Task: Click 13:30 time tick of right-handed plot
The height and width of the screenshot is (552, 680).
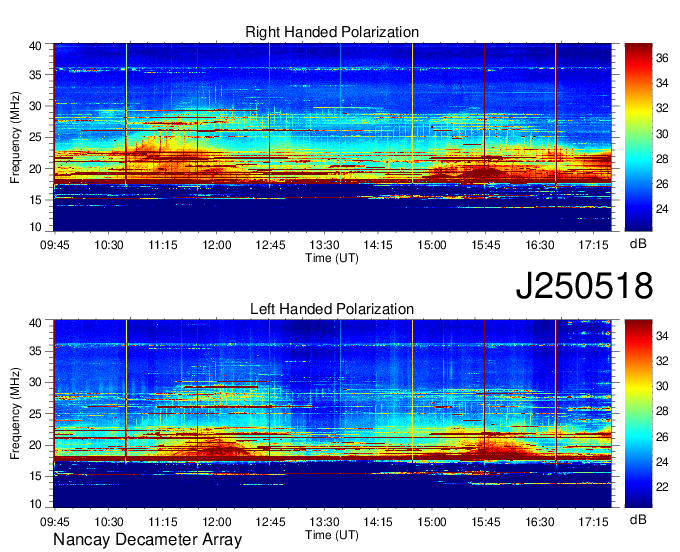Action: (x=324, y=245)
